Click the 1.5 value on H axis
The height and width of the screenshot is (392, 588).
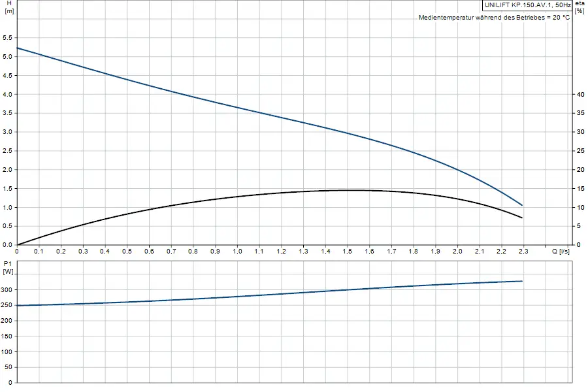pyautogui.click(x=7, y=188)
